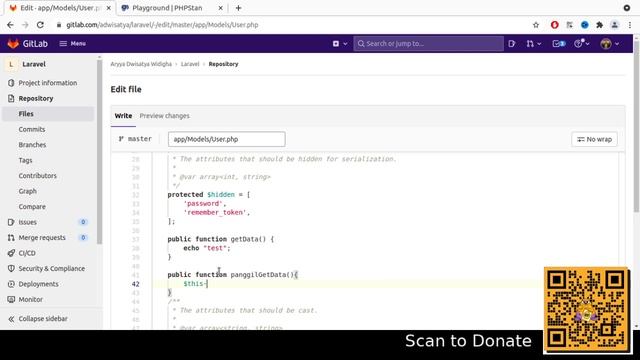
Task: Select Contributors in sidebar
Action: [x=38, y=176]
